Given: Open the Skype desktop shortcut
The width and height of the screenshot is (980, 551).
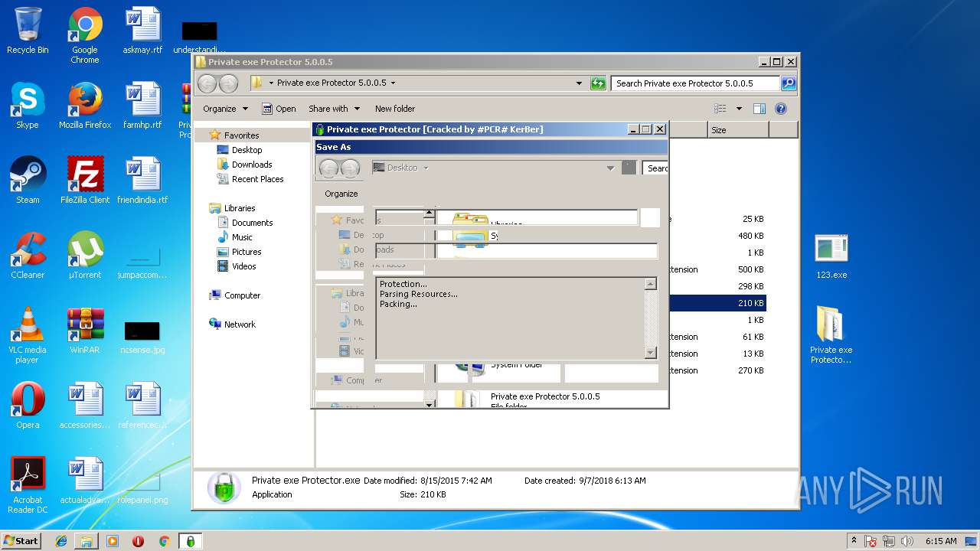Looking at the screenshot, I should [x=28, y=106].
